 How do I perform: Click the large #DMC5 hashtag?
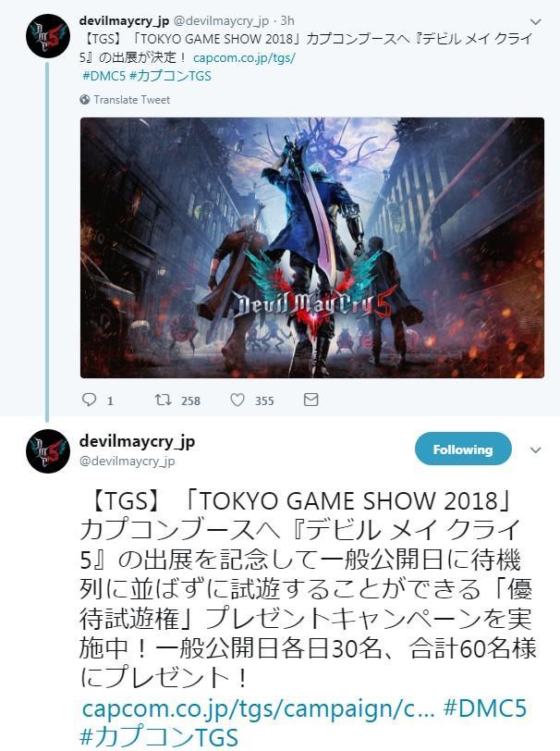485,708
